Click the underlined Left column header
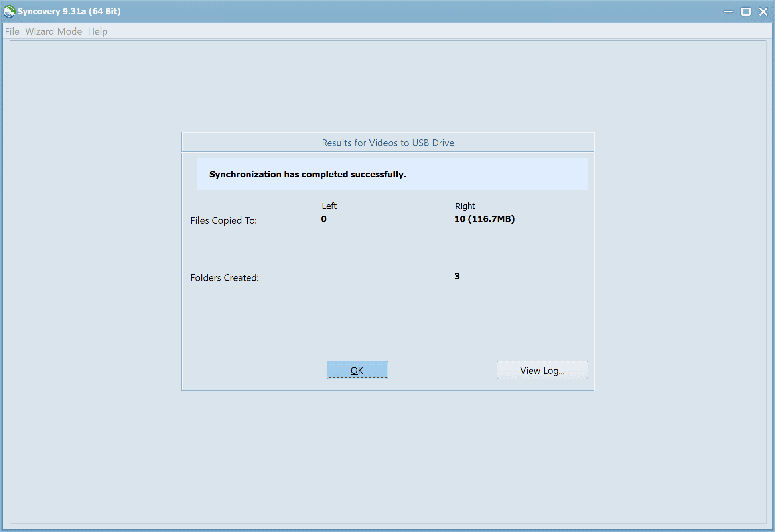775x532 pixels. (x=329, y=206)
